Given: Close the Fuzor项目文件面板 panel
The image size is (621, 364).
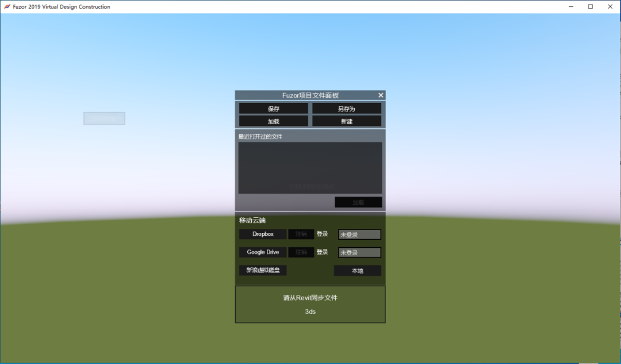Looking at the screenshot, I should pos(381,95).
